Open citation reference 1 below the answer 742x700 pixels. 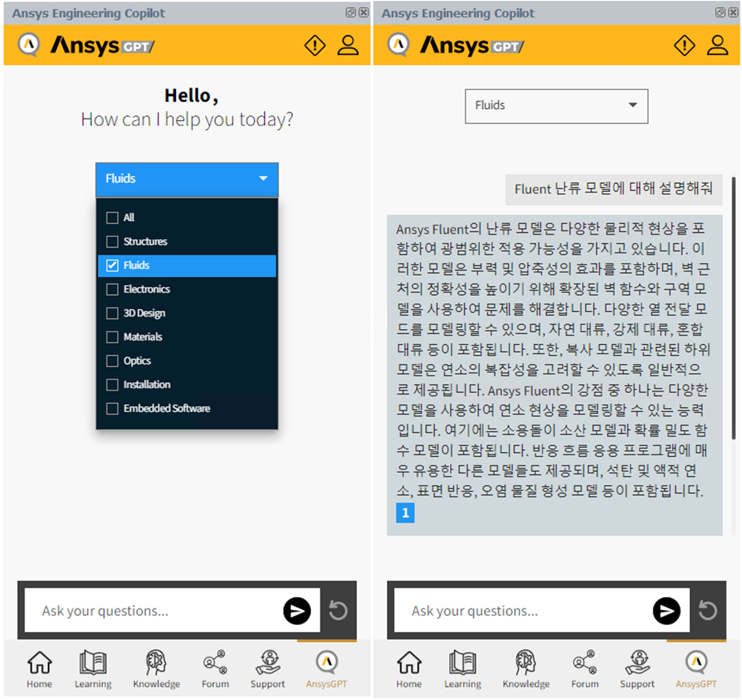[x=405, y=513]
